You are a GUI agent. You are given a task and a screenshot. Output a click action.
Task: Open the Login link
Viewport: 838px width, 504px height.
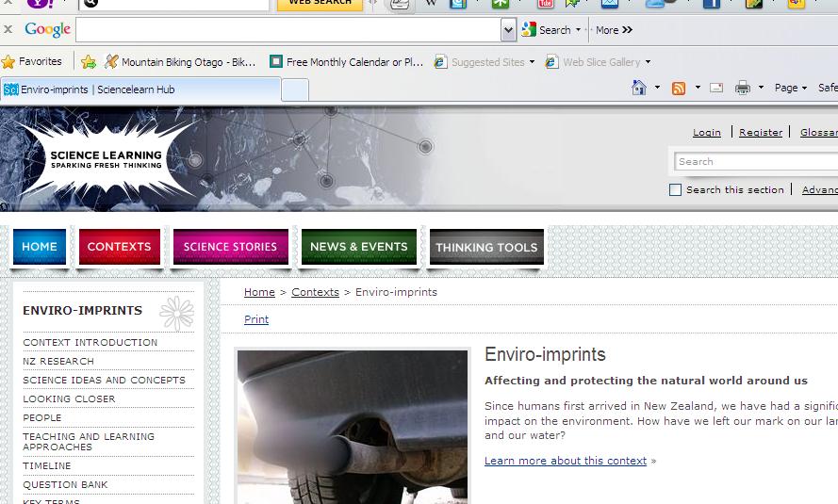pos(707,133)
